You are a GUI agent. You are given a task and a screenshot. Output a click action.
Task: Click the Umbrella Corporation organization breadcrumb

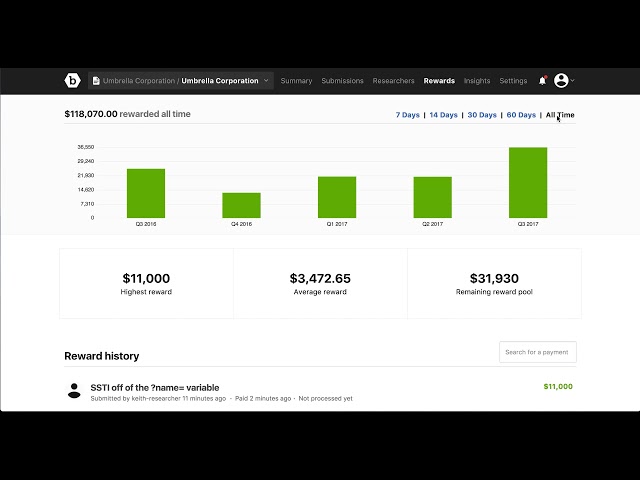click(139, 81)
